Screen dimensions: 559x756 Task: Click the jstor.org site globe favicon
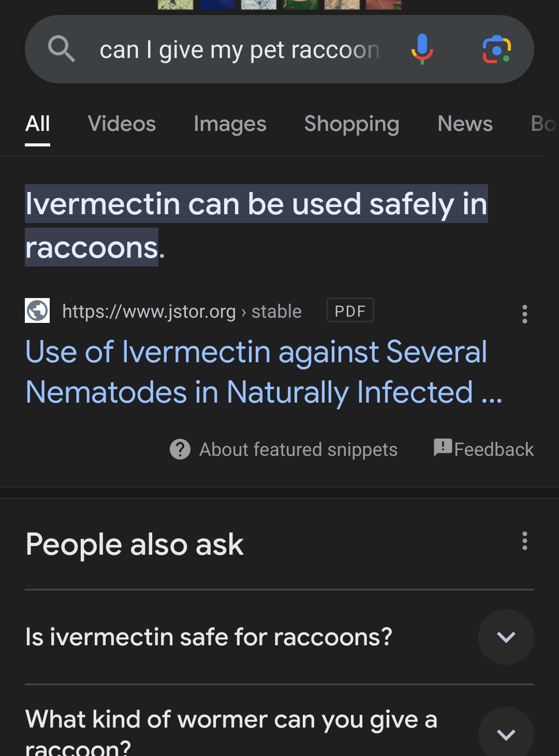37,311
